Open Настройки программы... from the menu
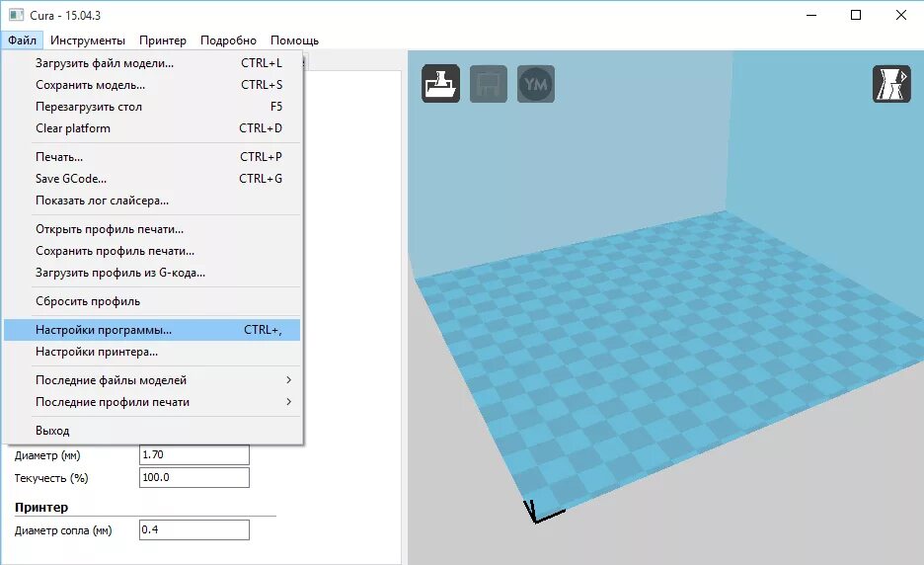 pos(152,330)
